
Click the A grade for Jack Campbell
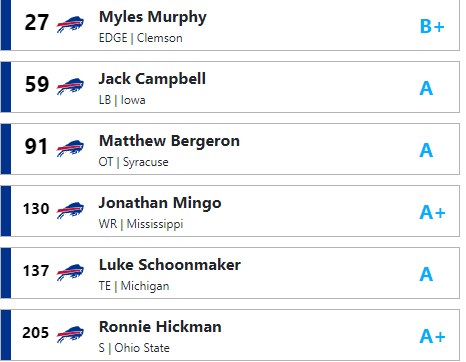coord(426,88)
